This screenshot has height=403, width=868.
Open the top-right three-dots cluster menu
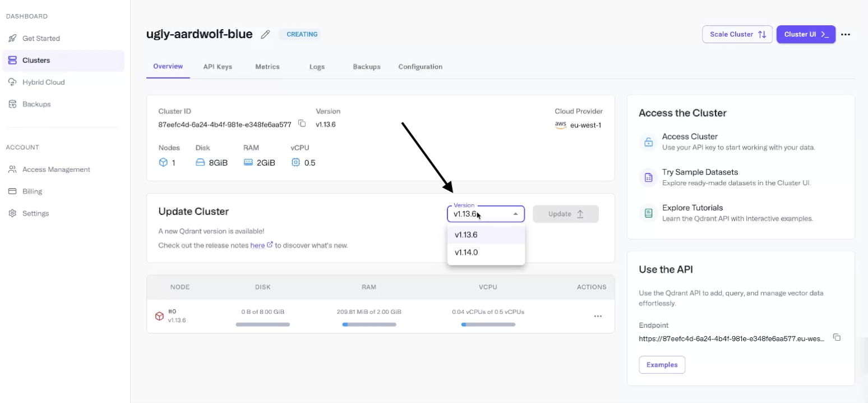pyautogui.click(x=846, y=34)
